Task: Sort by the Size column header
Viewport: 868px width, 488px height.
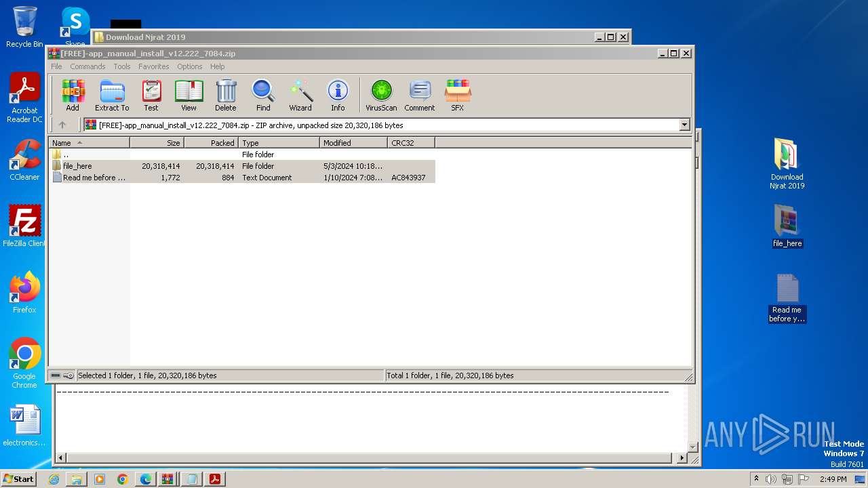Action: [157, 143]
